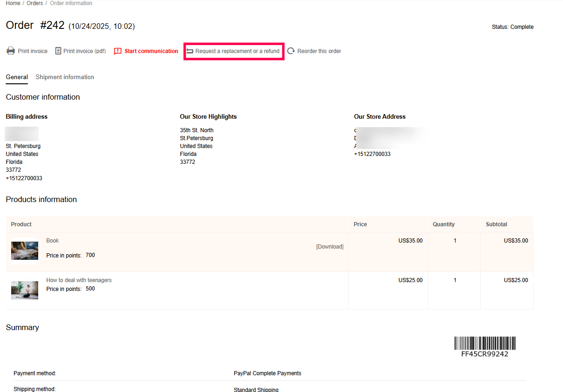Click the red Start communication icon
The image size is (563, 392).
click(x=118, y=51)
